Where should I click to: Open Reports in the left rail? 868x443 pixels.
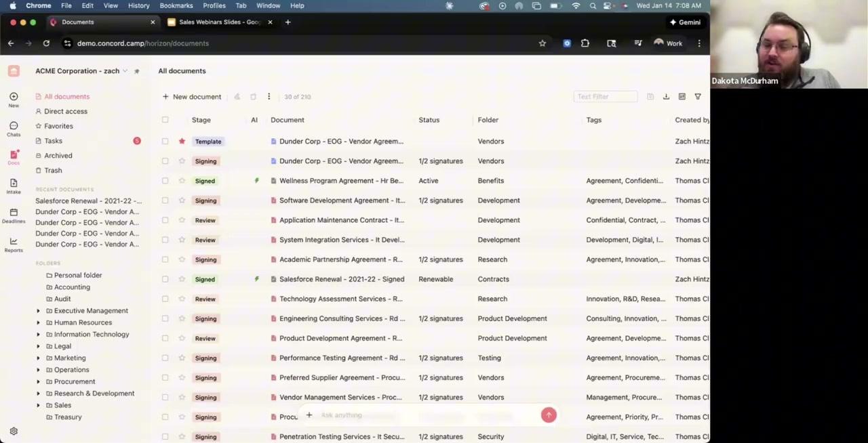click(14, 245)
